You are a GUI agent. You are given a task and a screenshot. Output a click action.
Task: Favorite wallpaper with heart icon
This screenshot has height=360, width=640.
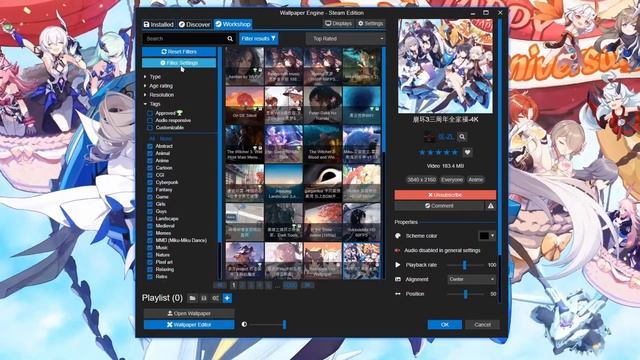467,152
